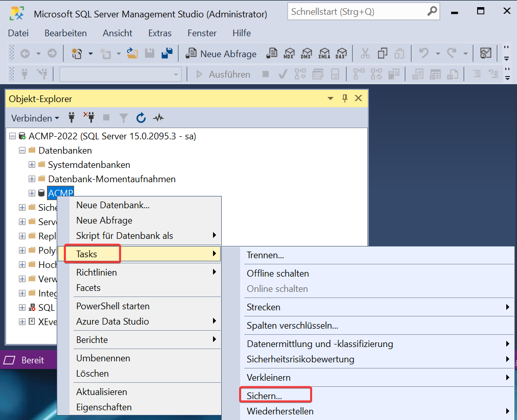Image resolution: width=517 pixels, height=420 pixels.
Task: Click the Schnellstart search field
Action: tap(358, 11)
